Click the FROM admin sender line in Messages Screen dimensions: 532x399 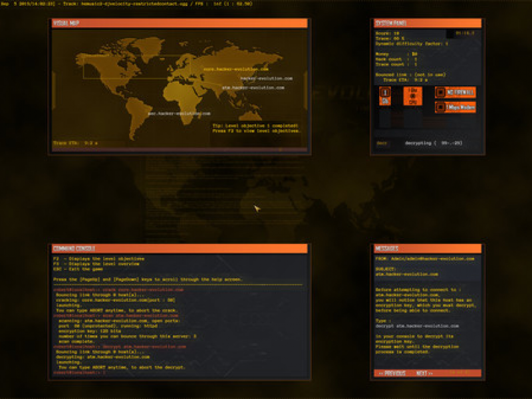(425, 259)
